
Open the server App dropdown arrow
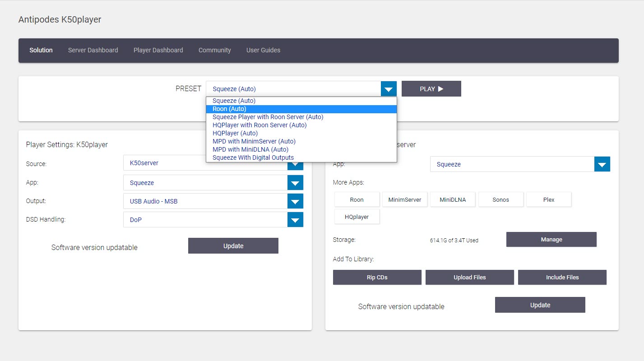coord(602,164)
